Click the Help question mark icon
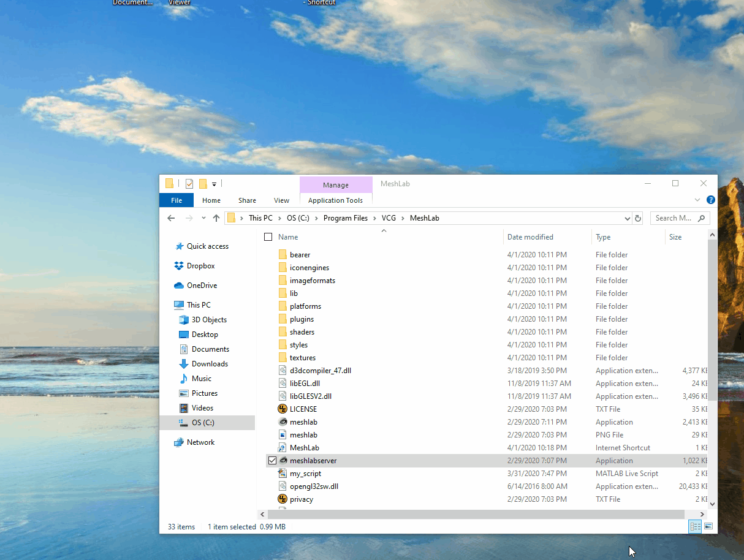The image size is (744, 560). (x=711, y=200)
